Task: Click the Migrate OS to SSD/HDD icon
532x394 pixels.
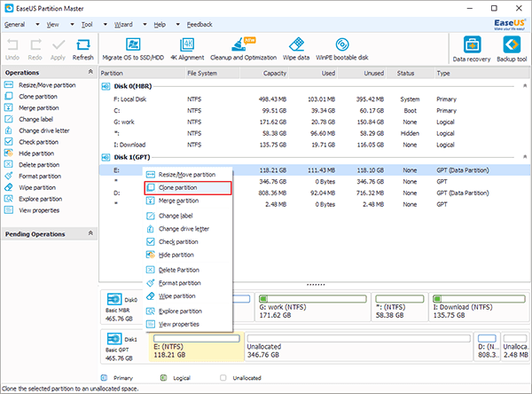Action: click(133, 44)
